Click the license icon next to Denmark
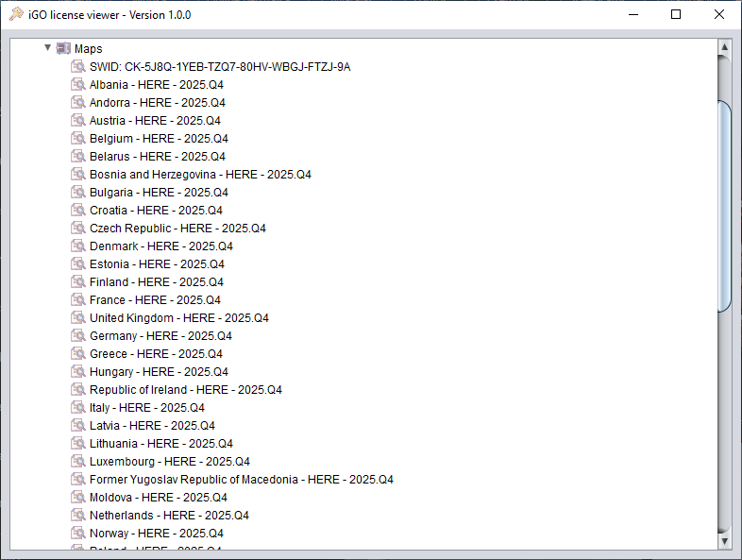 point(78,246)
